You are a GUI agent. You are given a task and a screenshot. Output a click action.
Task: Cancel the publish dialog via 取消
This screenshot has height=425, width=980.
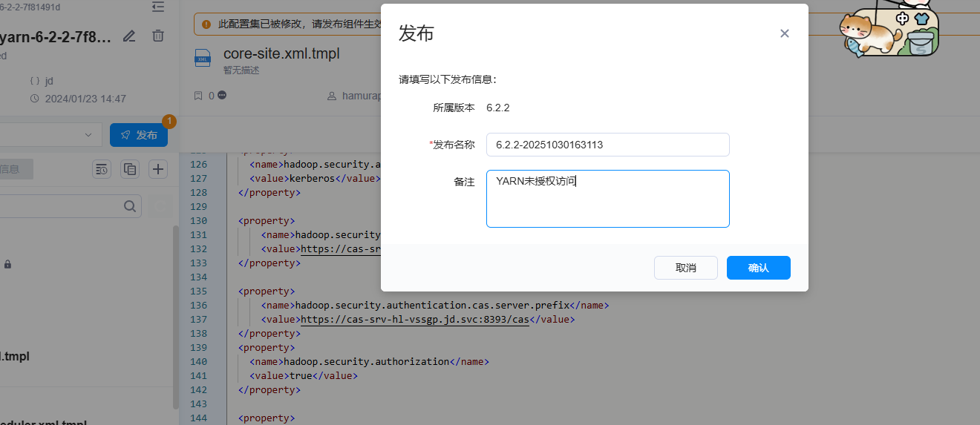coord(686,268)
